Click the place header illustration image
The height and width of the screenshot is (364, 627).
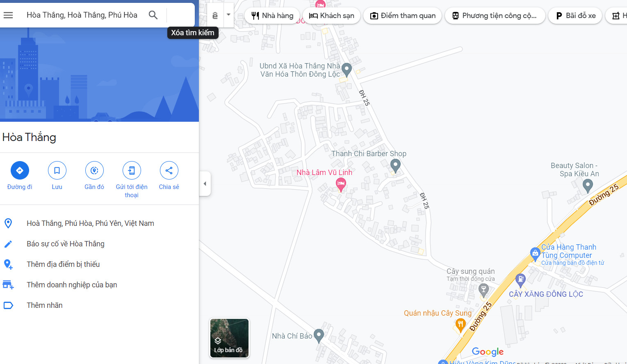click(99, 75)
